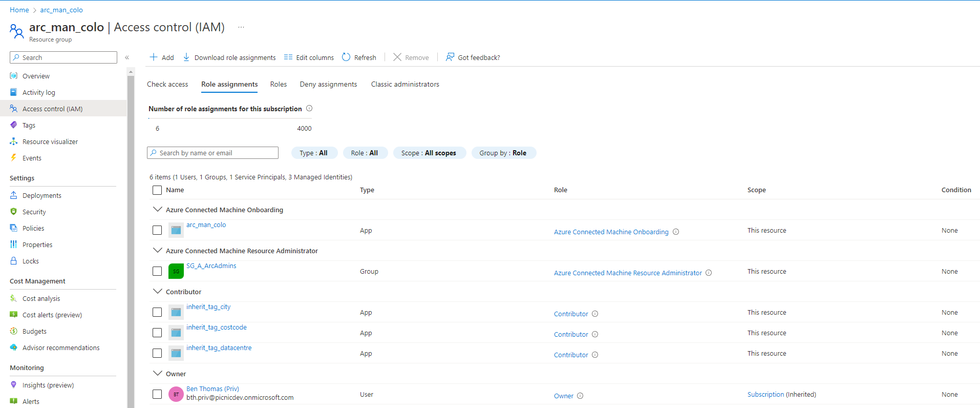980x408 pixels.
Task: Click the arc_man_colo app icon in table
Action: [x=176, y=230]
